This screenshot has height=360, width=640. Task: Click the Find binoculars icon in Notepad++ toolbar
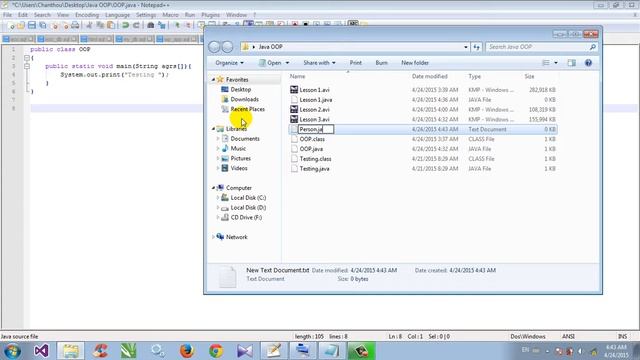click(151, 25)
